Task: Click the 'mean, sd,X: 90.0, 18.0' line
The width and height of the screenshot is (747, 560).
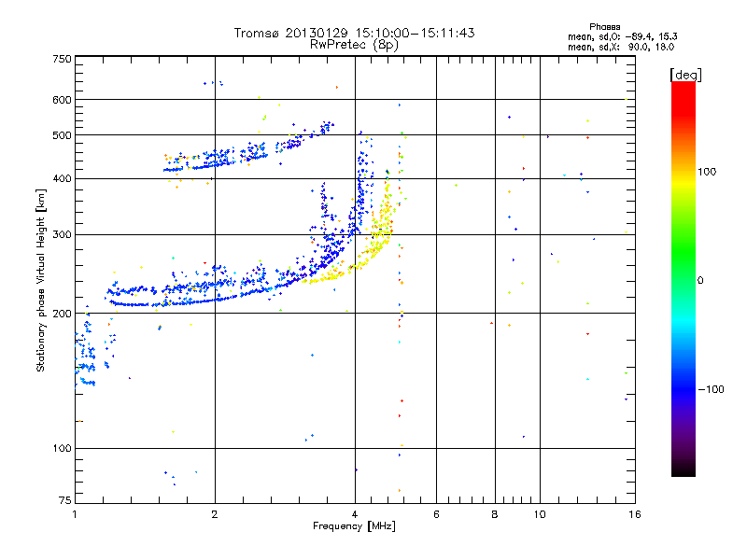Action: pyautogui.click(x=621, y=47)
